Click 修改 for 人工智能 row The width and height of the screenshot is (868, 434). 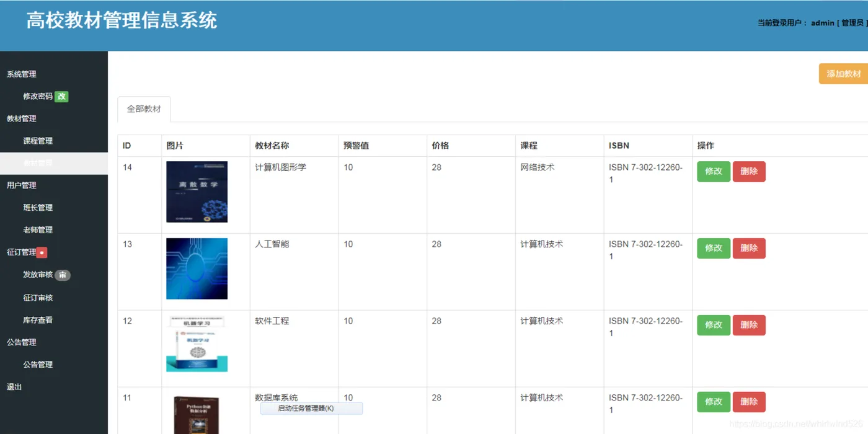pyautogui.click(x=714, y=249)
